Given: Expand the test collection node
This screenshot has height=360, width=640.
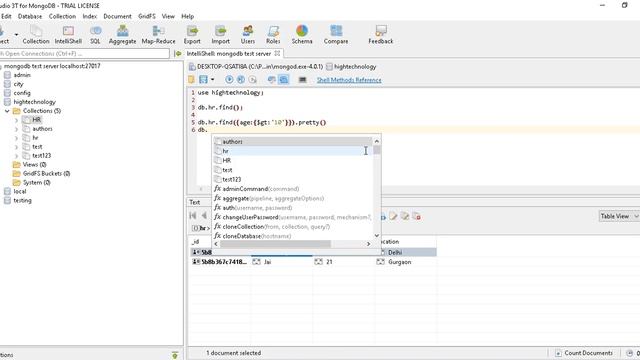Looking at the screenshot, I should 16,147.
